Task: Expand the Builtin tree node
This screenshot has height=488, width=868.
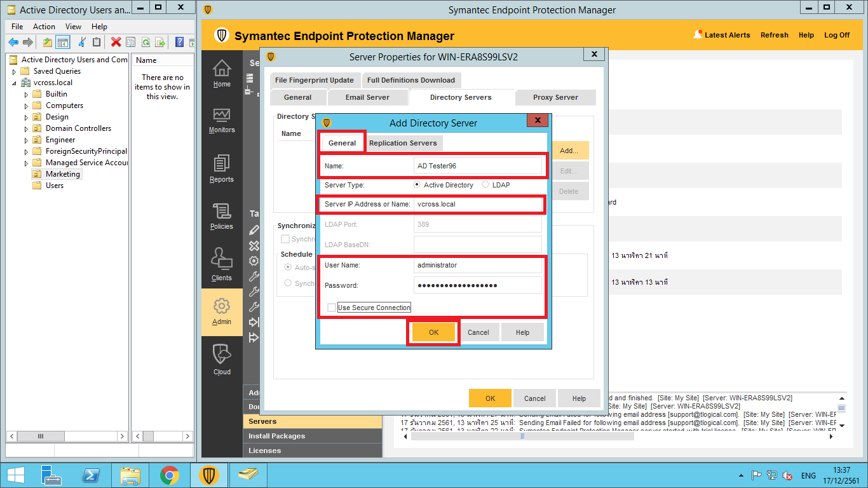Action: pos(27,95)
